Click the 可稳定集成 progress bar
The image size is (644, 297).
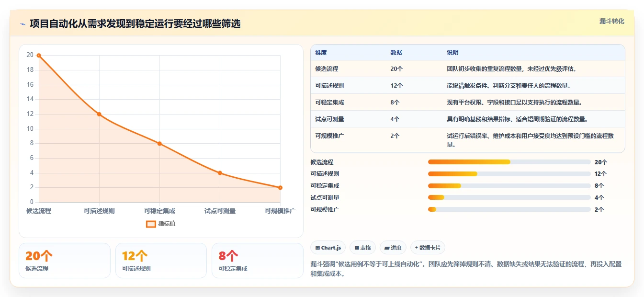tap(509, 186)
